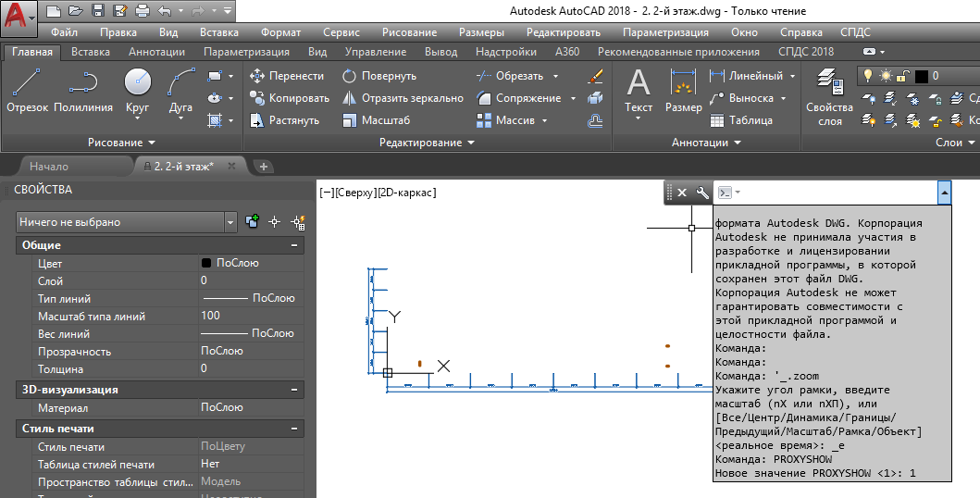Select the Полилиния (polyline) tool
This screenshot has width=980, height=498.
click(82, 91)
